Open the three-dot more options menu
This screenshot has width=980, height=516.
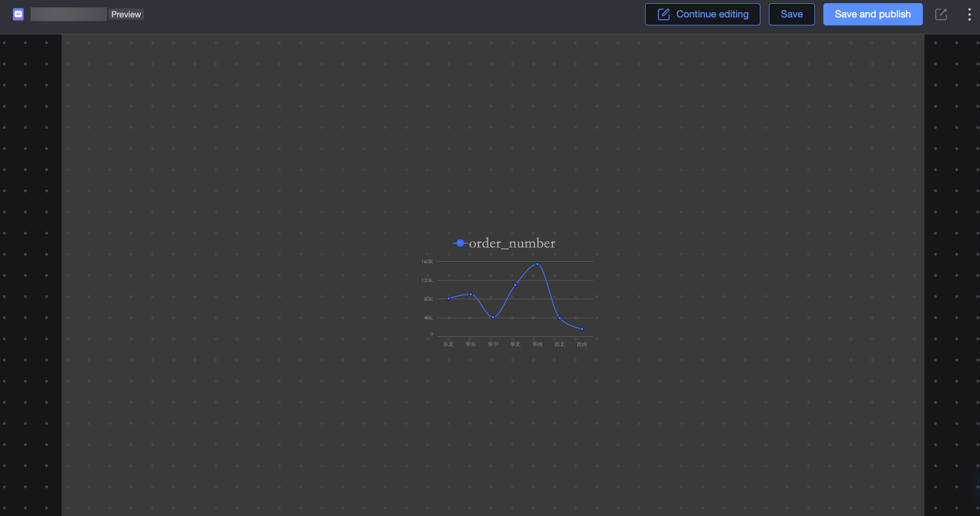(969, 14)
